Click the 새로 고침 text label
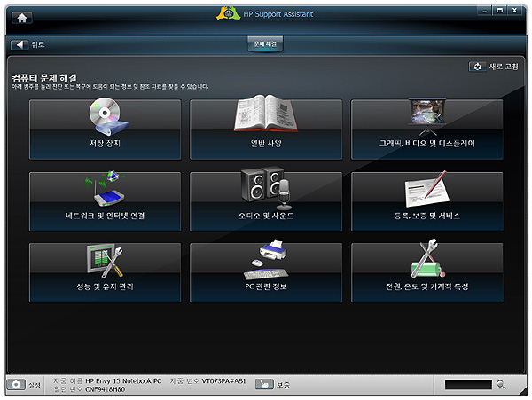This screenshot has height=400, width=532. click(x=504, y=67)
